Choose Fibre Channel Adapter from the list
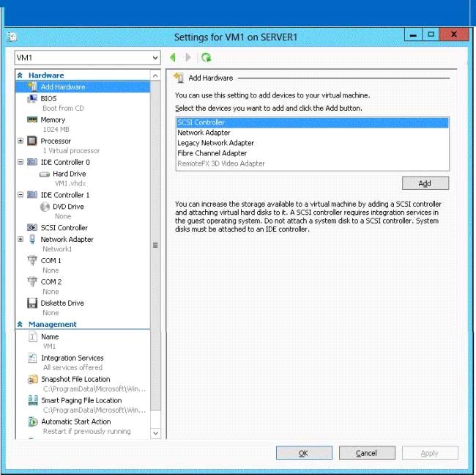This screenshot has width=476, height=475. pyautogui.click(x=212, y=153)
